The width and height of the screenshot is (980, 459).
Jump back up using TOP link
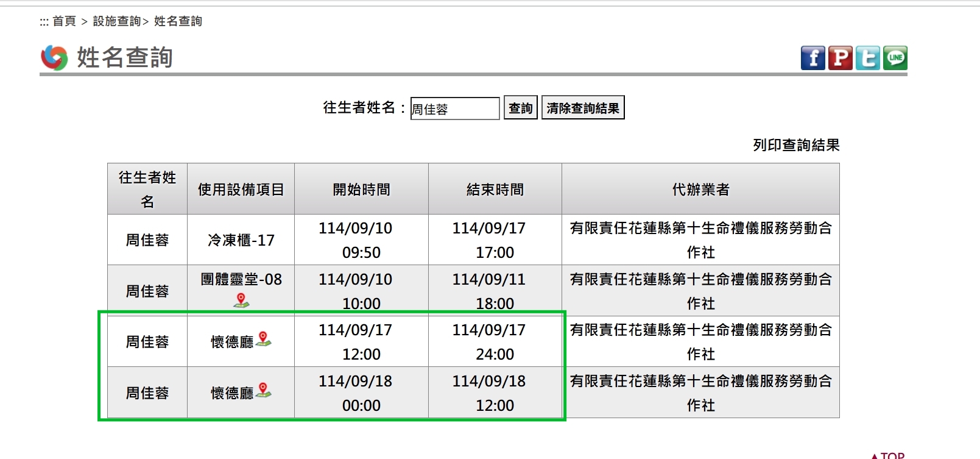coord(888,455)
